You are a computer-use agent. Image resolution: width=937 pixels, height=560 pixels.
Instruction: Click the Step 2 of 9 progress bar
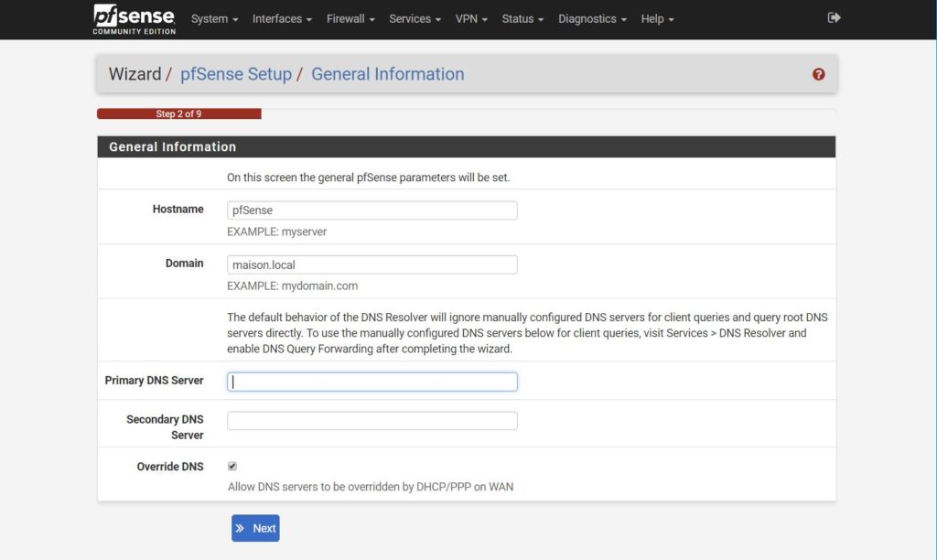[x=179, y=113]
